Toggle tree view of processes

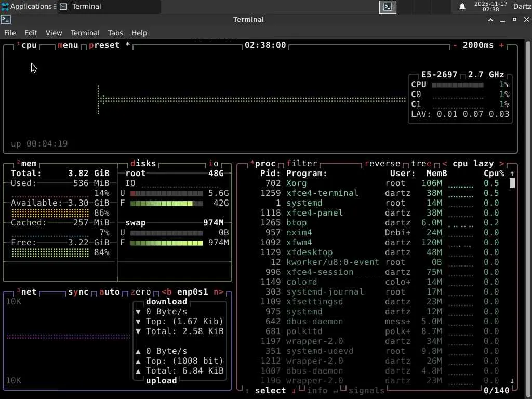click(421, 164)
